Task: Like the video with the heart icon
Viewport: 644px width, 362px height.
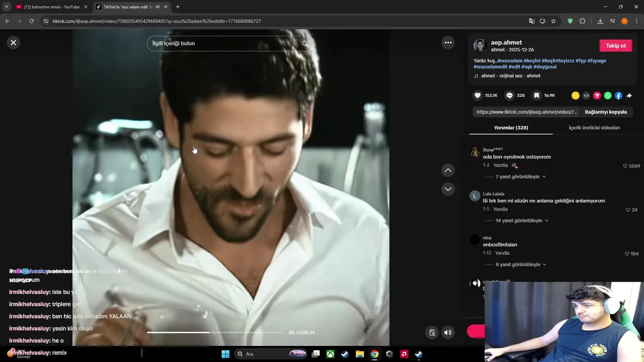Action: pos(478,96)
